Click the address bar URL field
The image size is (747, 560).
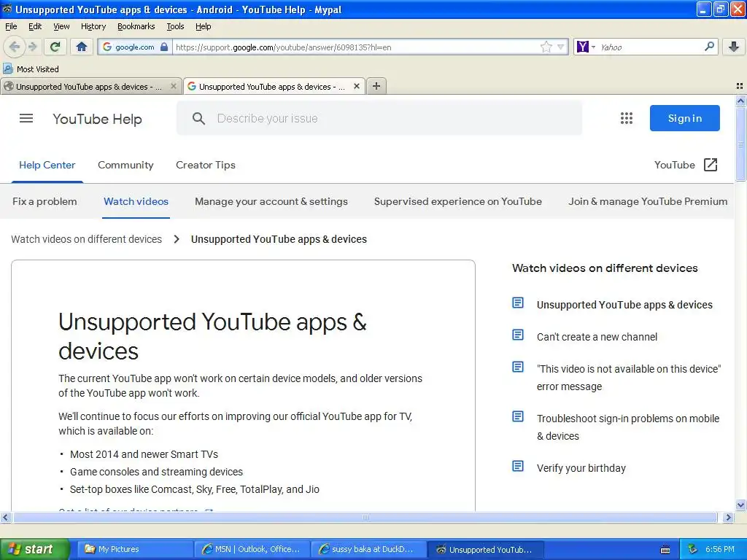tap(355, 47)
